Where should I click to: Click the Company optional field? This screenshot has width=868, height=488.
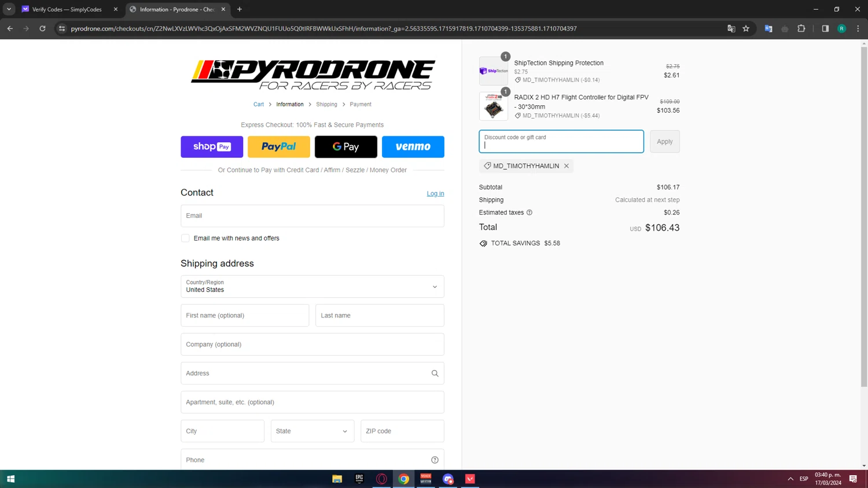coord(312,345)
